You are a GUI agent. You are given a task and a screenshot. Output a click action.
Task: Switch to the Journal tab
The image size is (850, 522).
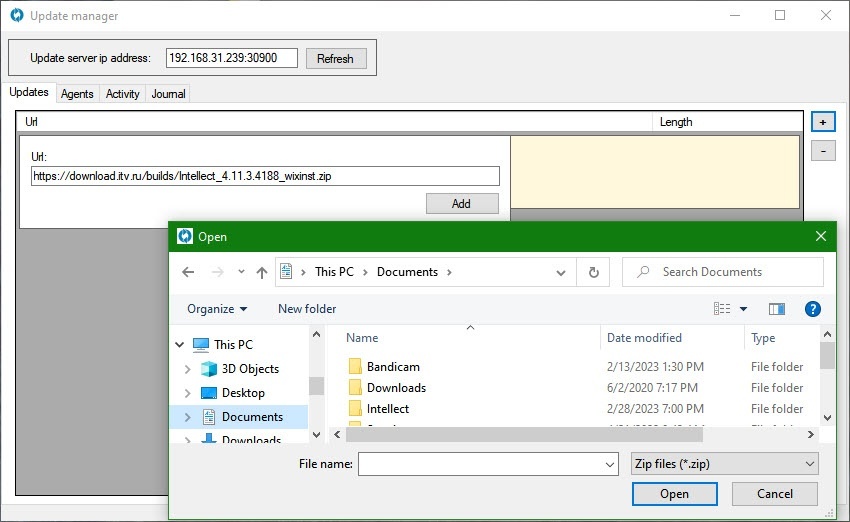coord(168,94)
